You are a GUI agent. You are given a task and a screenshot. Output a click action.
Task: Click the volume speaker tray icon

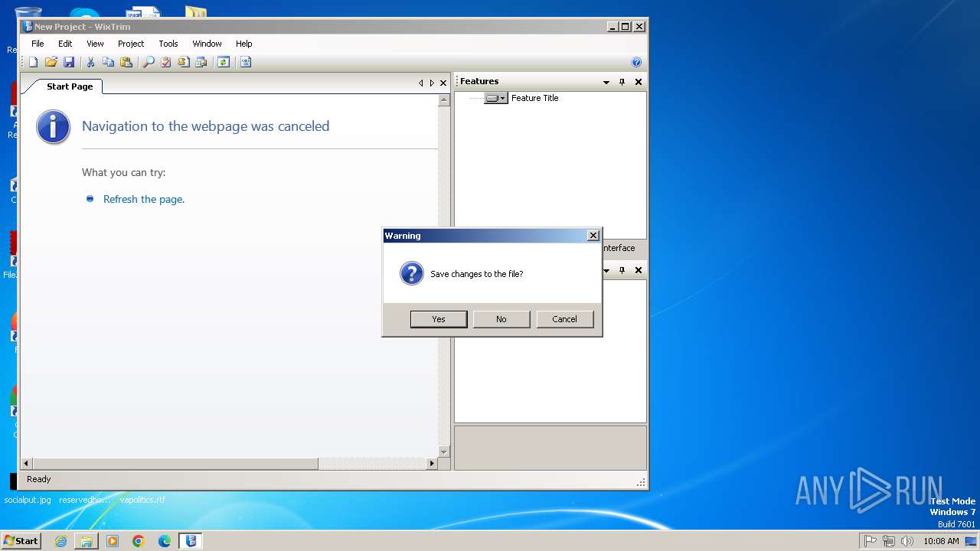click(x=907, y=541)
